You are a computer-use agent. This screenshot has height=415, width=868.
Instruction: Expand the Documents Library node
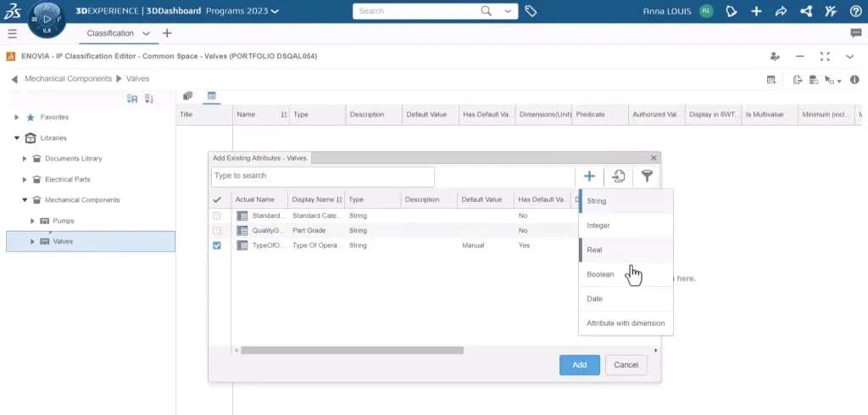tap(25, 159)
